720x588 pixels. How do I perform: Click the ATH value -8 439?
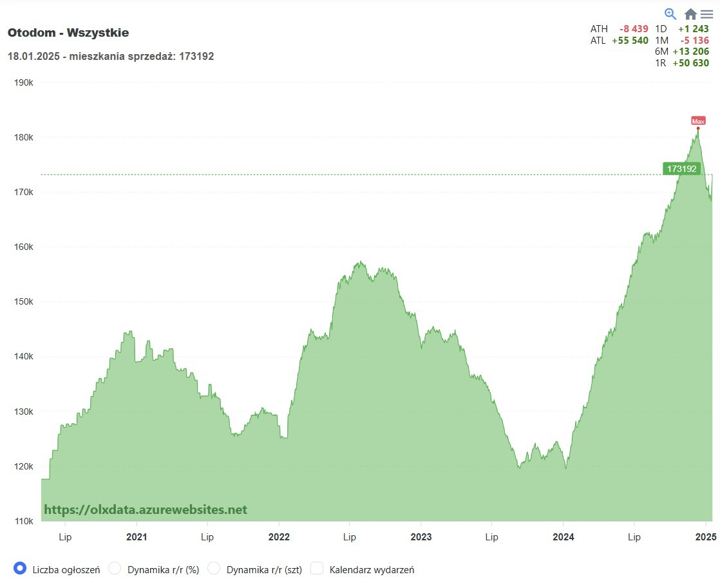(633, 29)
